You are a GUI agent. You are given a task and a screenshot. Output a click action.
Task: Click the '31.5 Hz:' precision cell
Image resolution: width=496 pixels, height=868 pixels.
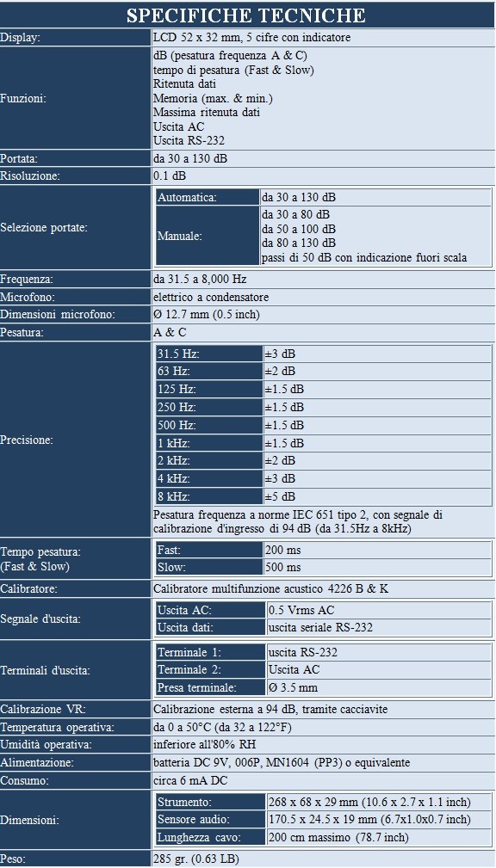[209, 354]
